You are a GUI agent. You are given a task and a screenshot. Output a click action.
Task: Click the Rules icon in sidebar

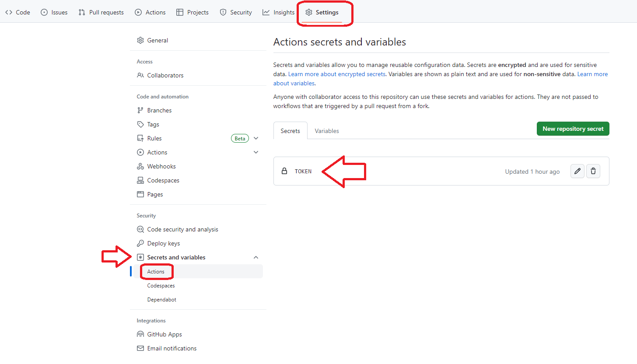(140, 138)
